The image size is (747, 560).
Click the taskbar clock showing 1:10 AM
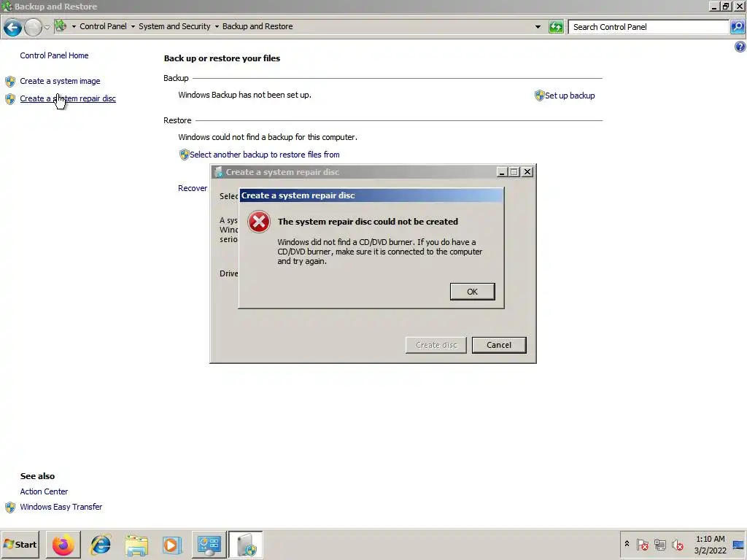coord(710,545)
